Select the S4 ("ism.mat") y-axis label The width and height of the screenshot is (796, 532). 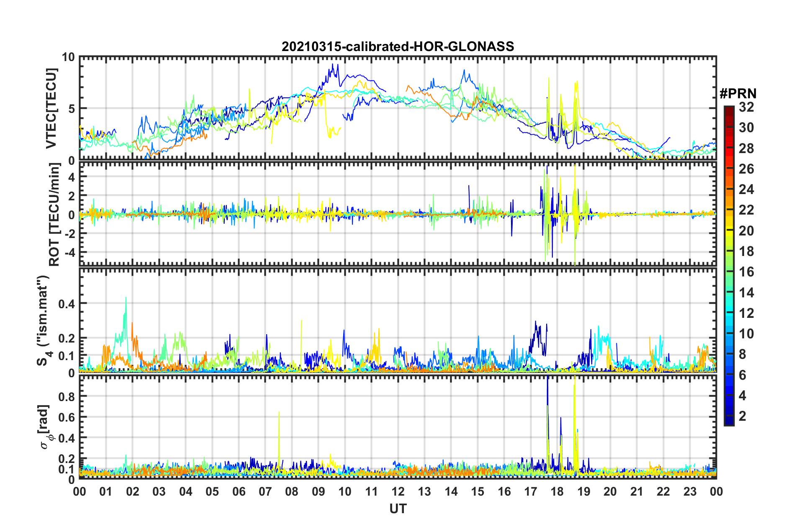(44, 321)
